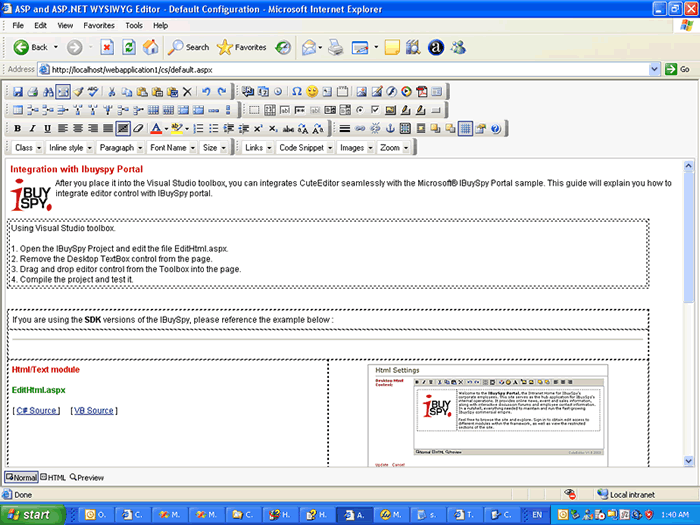Open the C# Source link
This screenshot has width=700, height=525.
click(x=36, y=411)
